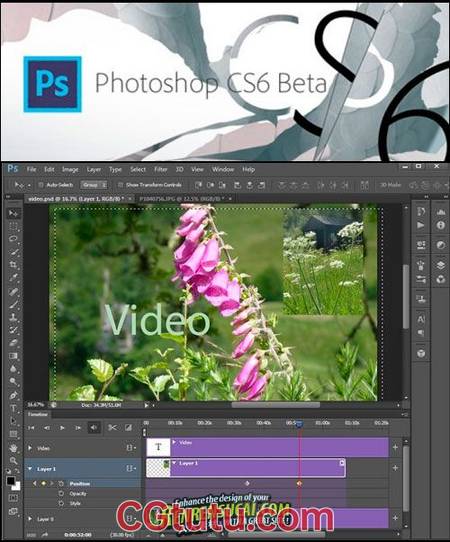
Task: Open the Histogram panel icon
Action: click(441, 212)
